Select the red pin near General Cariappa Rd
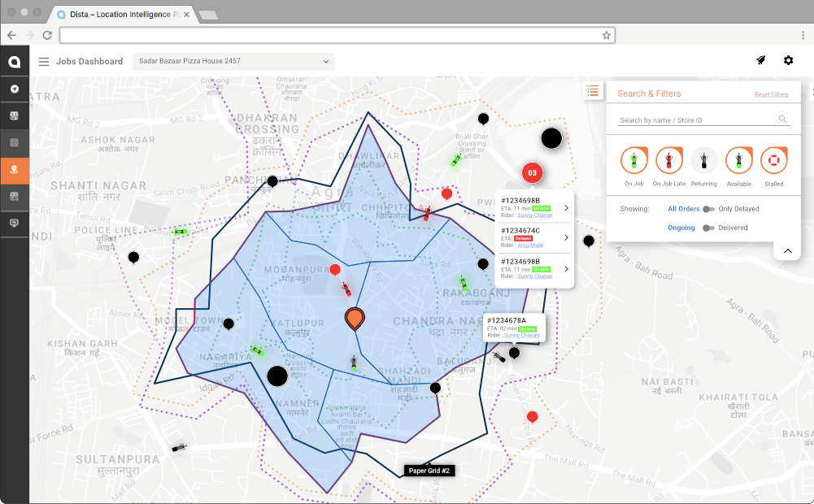814x504 pixels. pos(532,417)
